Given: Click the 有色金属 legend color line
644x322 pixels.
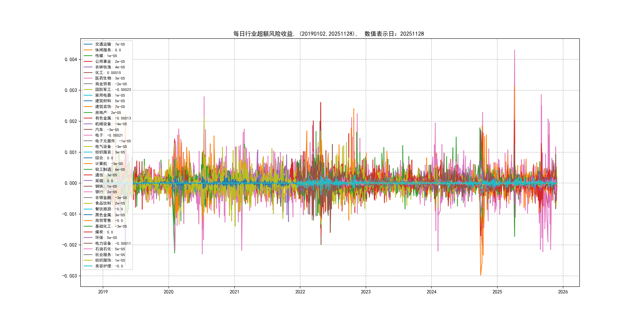Looking at the screenshot, I should (x=88, y=118).
